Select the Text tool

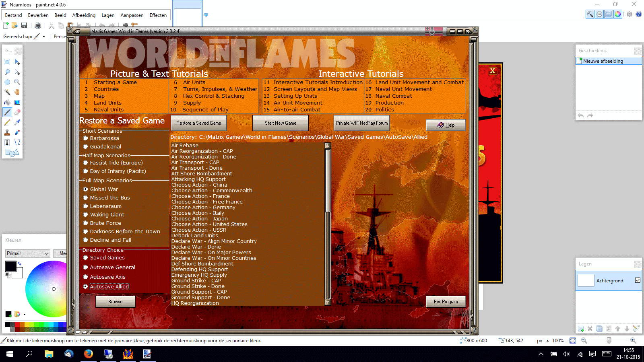point(7,142)
